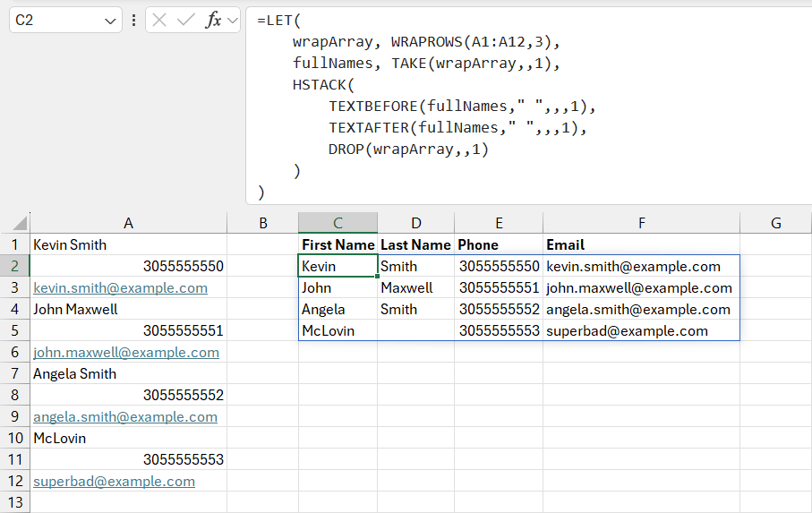
Task: Click the Enter checkmark formula button
Action: 185,21
